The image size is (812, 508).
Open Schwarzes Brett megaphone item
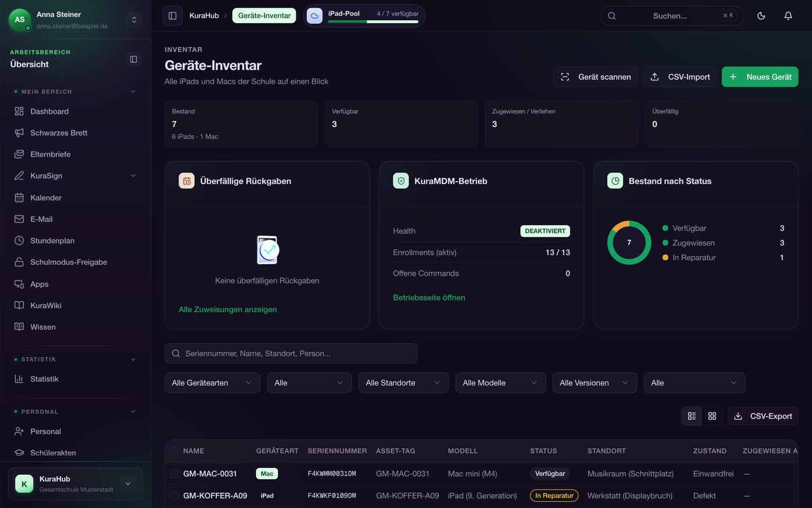tap(75, 133)
